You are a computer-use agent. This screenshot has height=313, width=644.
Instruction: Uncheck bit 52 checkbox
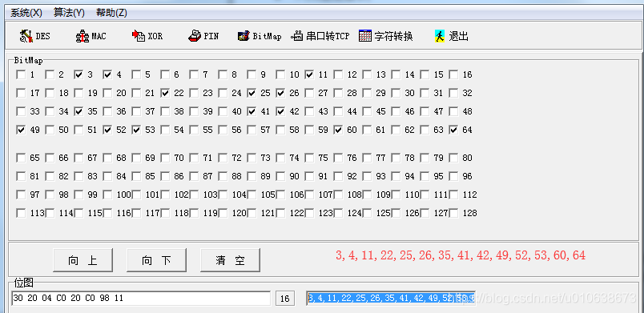[x=107, y=130]
